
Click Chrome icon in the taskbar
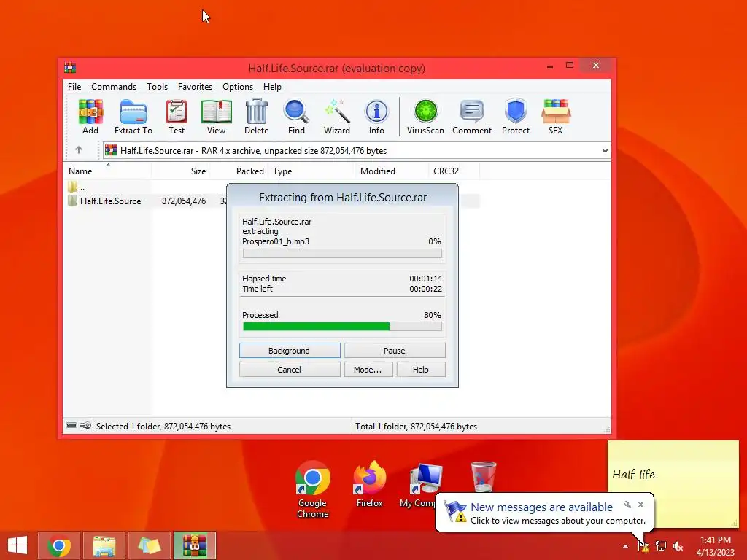click(x=59, y=545)
